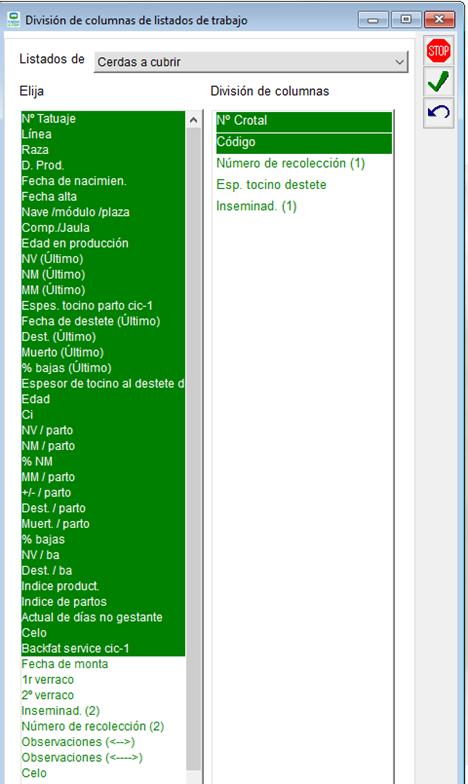This screenshot has height=784, width=468.
Task: Select Fecha alta entry
Action: click(x=103, y=196)
